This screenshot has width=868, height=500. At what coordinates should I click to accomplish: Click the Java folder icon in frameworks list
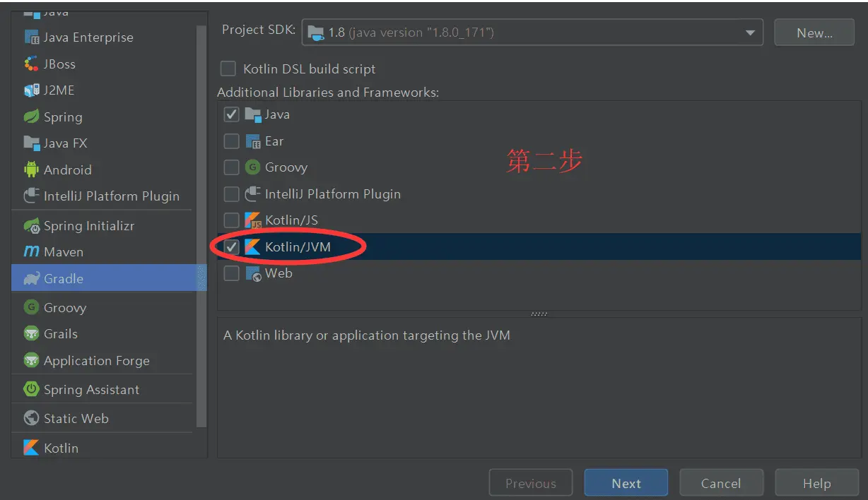click(x=252, y=114)
